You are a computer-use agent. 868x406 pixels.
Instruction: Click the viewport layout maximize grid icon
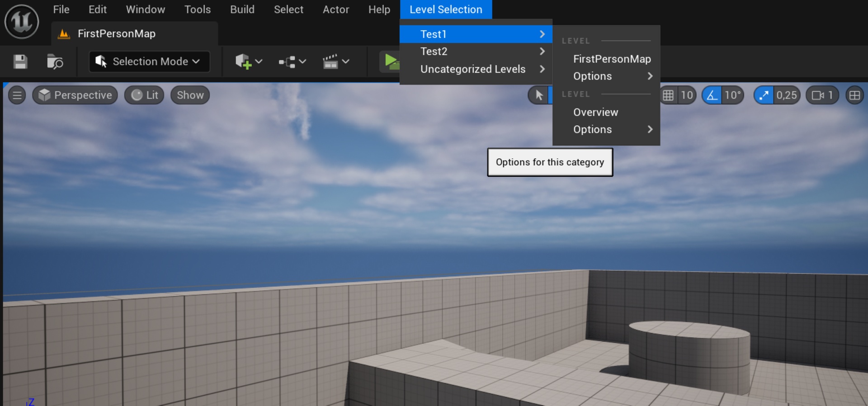click(x=854, y=95)
